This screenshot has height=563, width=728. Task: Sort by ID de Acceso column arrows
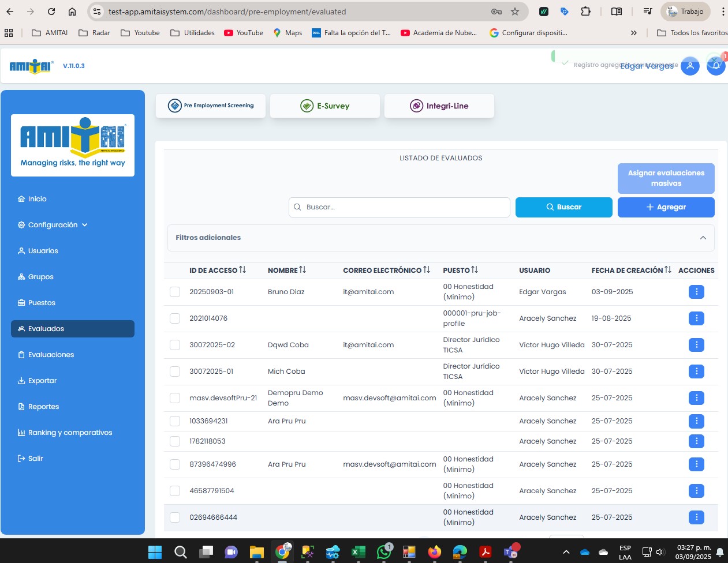242,270
